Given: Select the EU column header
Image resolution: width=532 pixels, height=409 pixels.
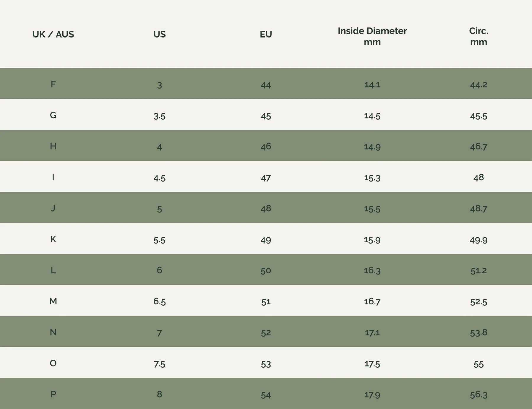Looking at the screenshot, I should click(266, 34).
